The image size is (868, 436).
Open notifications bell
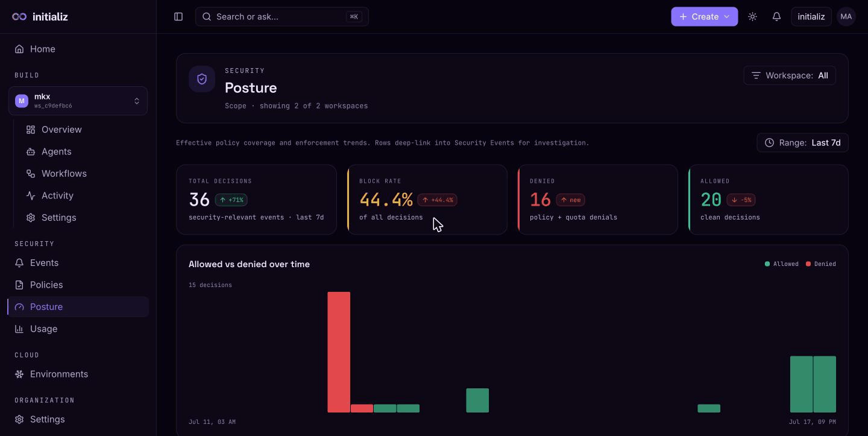(776, 17)
